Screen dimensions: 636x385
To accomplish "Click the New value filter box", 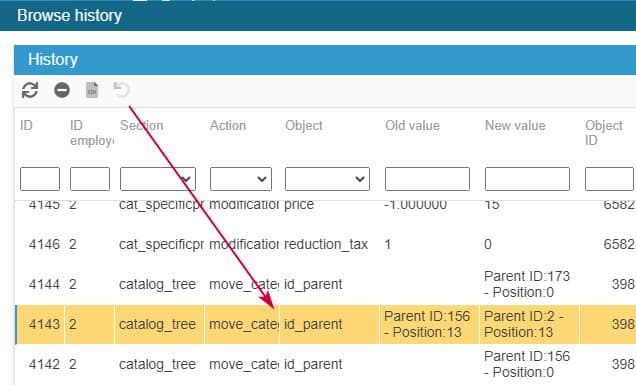I will [527, 179].
